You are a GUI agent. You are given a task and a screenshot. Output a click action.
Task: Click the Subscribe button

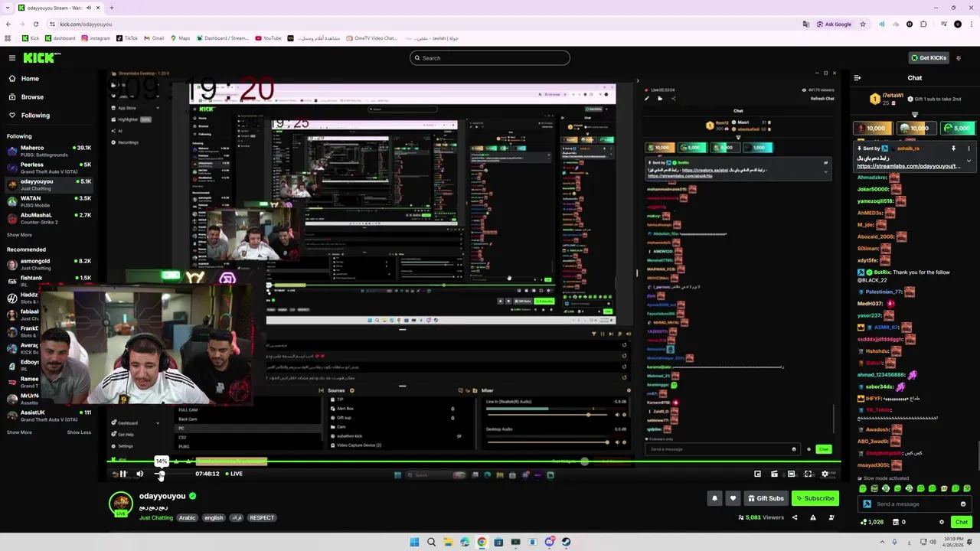815,498
